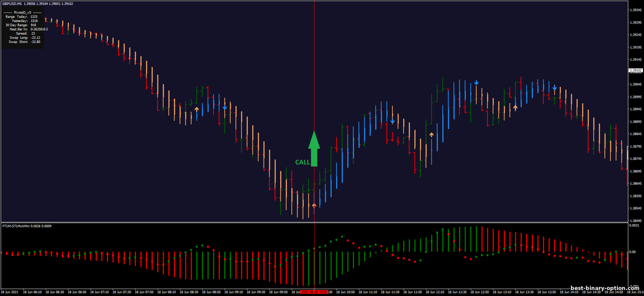Click the 18 Jun 13:50 time label
Image resolution: width=644 pixels, height=296 pixels.
click(x=547, y=292)
